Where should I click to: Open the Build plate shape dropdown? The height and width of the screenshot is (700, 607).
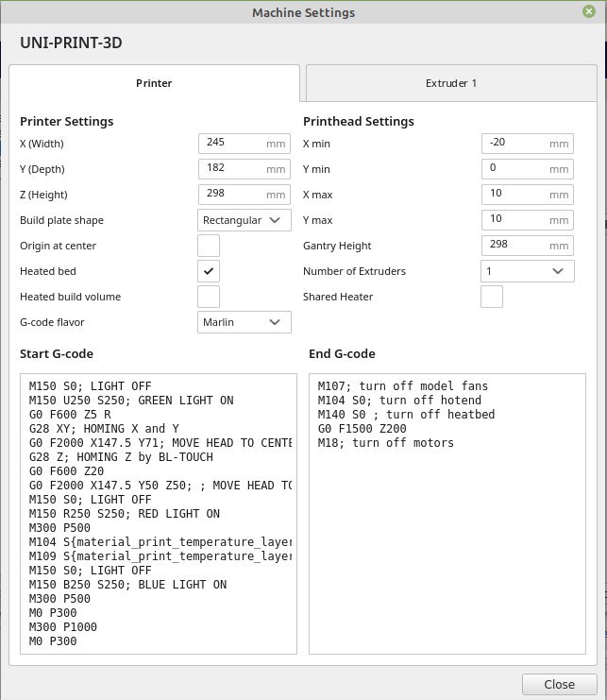(x=244, y=220)
